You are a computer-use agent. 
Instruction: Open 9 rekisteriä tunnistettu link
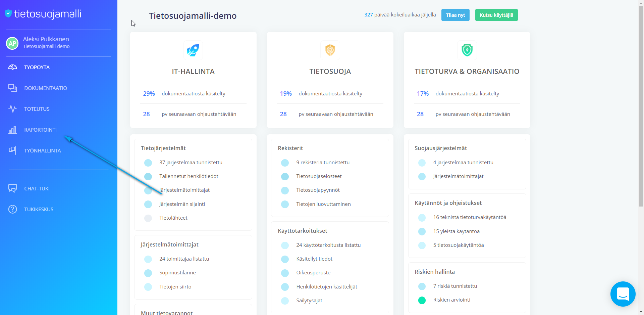(323, 162)
